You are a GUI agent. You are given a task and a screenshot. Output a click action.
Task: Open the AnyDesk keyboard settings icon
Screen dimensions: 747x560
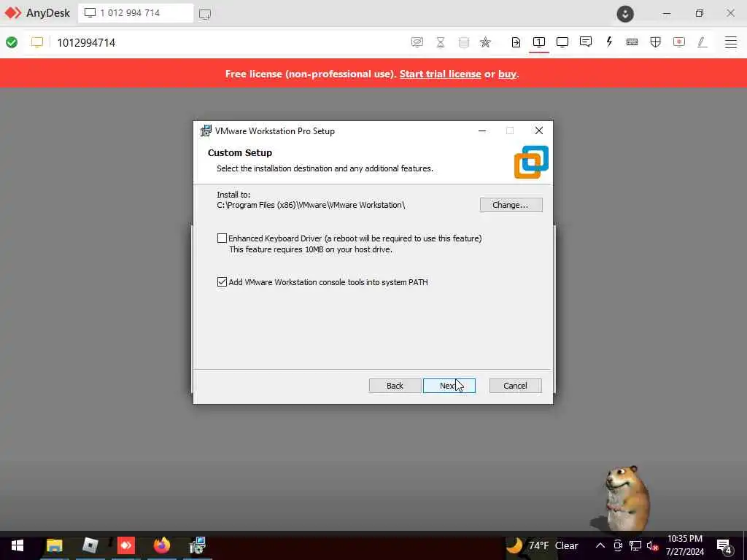coord(632,42)
